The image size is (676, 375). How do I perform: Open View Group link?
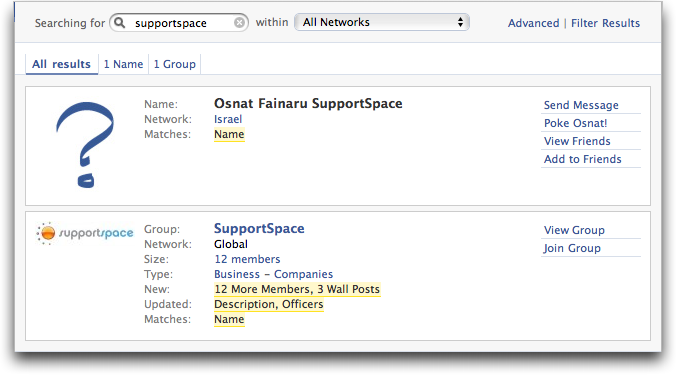(574, 230)
